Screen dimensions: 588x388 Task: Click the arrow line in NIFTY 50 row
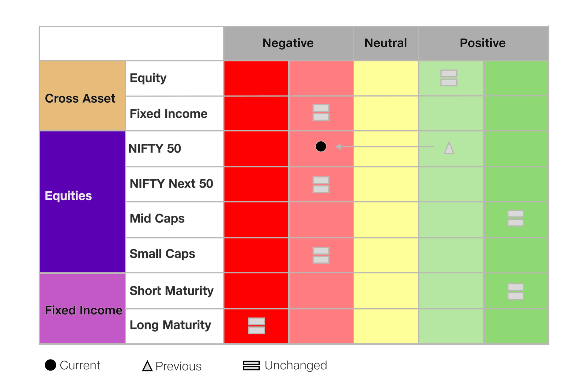point(385,147)
